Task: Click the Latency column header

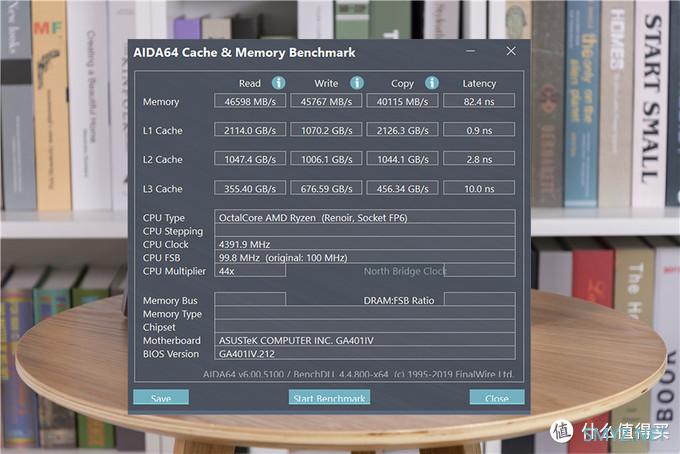Action: [479, 83]
